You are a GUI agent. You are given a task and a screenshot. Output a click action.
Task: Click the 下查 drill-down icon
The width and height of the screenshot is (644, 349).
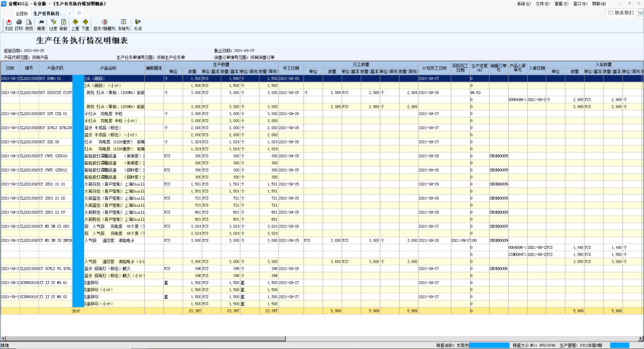point(85,24)
